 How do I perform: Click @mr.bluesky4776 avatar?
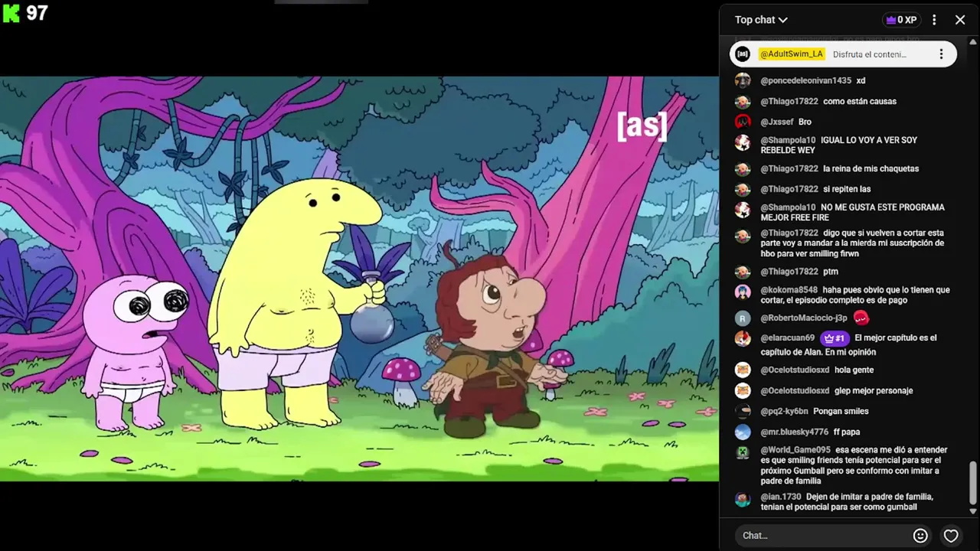pos(743,432)
